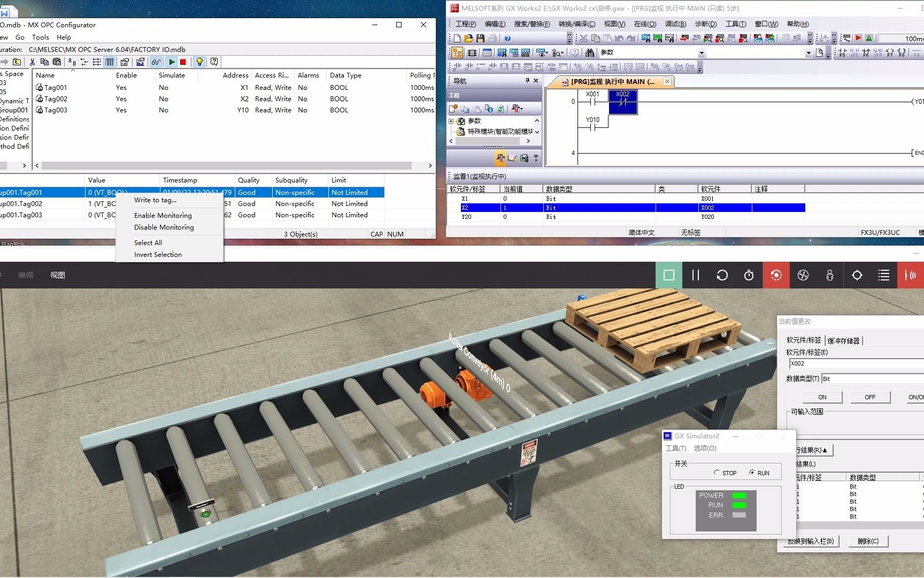This screenshot has height=578, width=924.
Task: Select the RUN radio button in GX Simulator2
Action: pyautogui.click(x=752, y=473)
